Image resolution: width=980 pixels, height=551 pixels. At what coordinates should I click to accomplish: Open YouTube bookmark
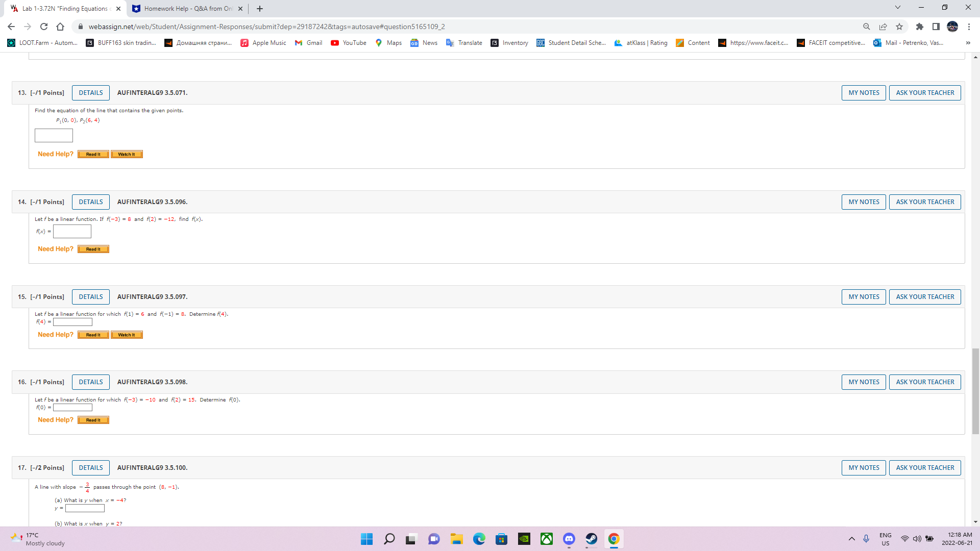[x=349, y=43]
